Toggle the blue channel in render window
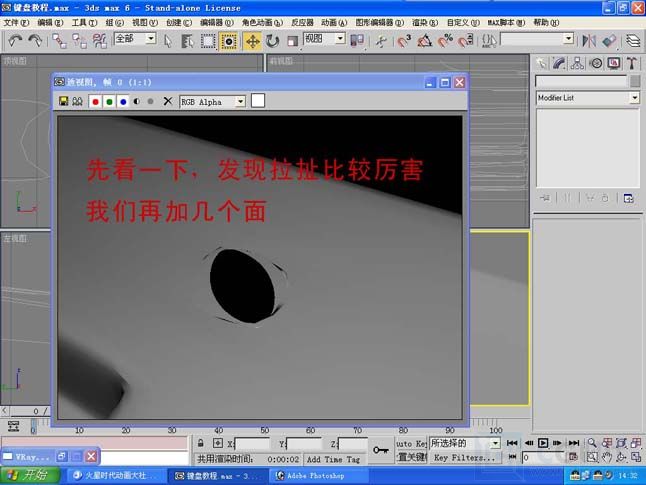The width and height of the screenshot is (646, 485). pos(123,102)
